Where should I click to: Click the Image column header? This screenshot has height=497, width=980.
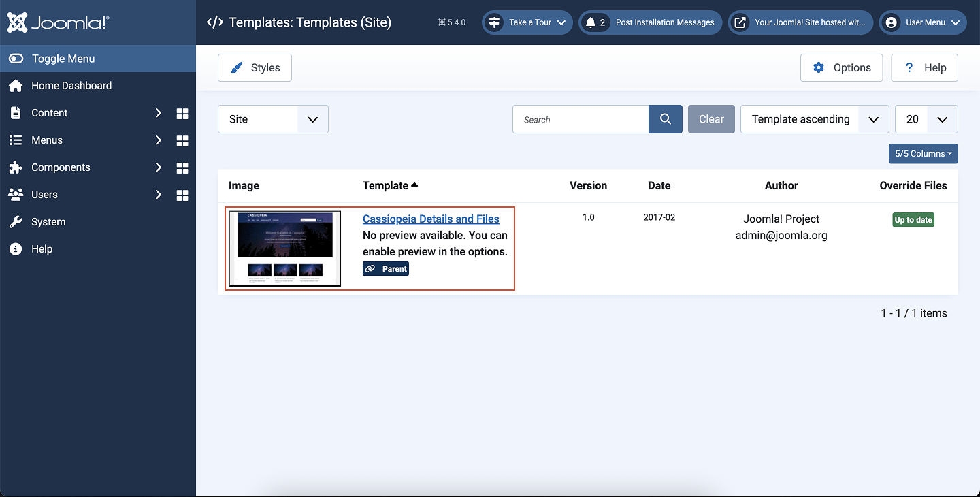point(244,185)
